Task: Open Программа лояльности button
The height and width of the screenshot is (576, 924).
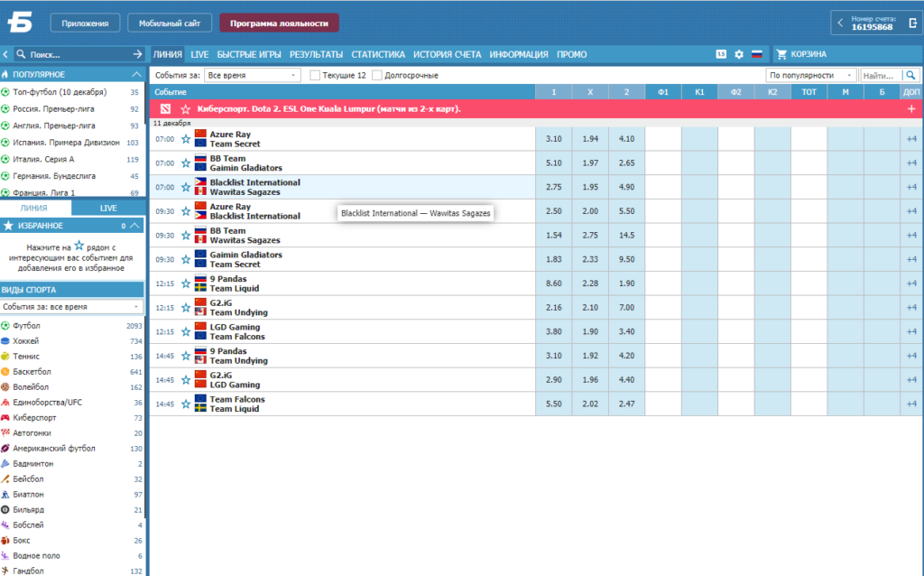Action: (x=280, y=23)
